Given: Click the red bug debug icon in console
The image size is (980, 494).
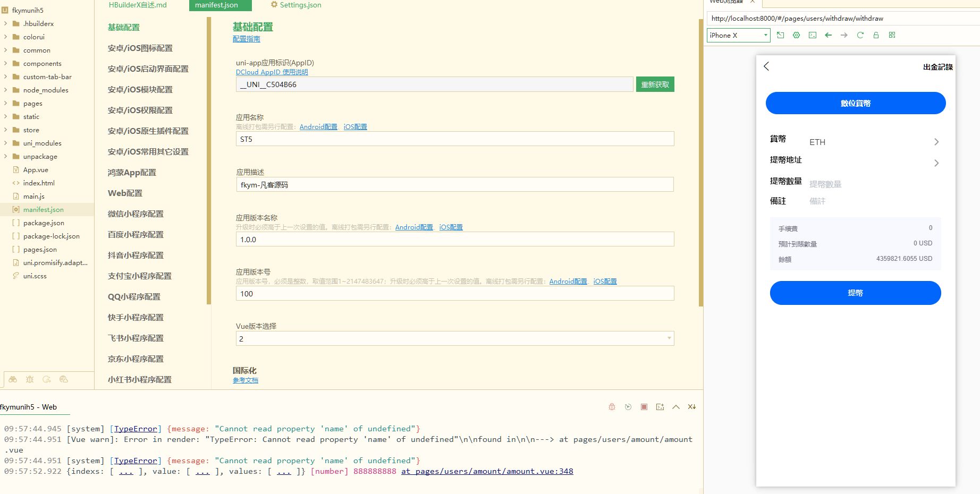Looking at the screenshot, I should point(612,407).
